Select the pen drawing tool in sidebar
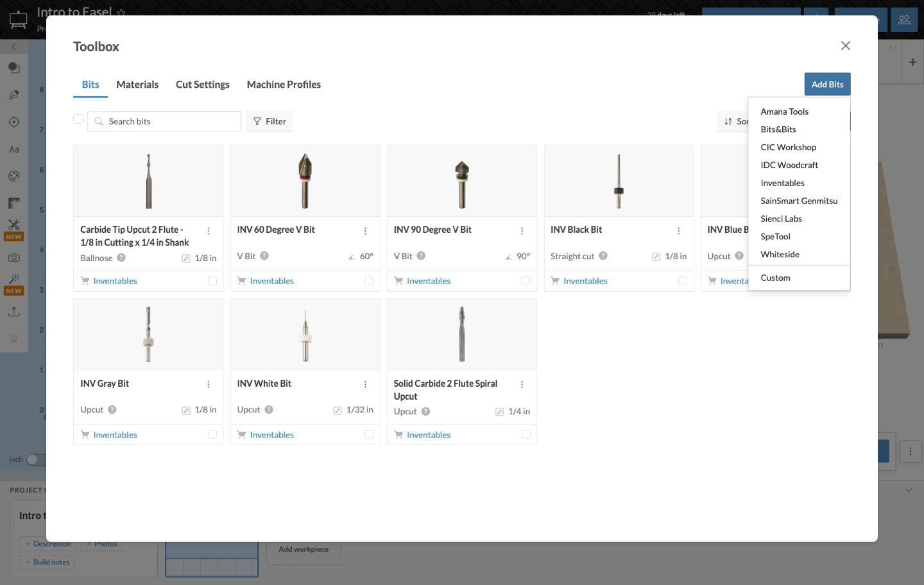 (13, 95)
